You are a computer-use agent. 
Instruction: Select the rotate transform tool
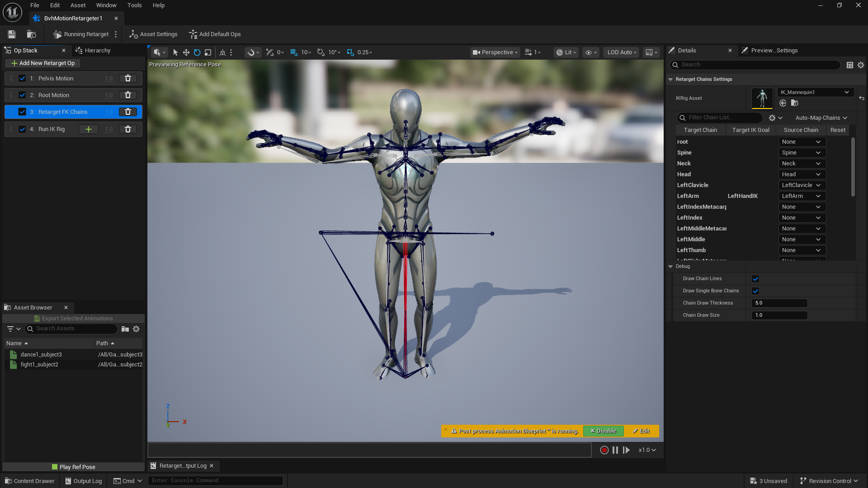(x=197, y=52)
